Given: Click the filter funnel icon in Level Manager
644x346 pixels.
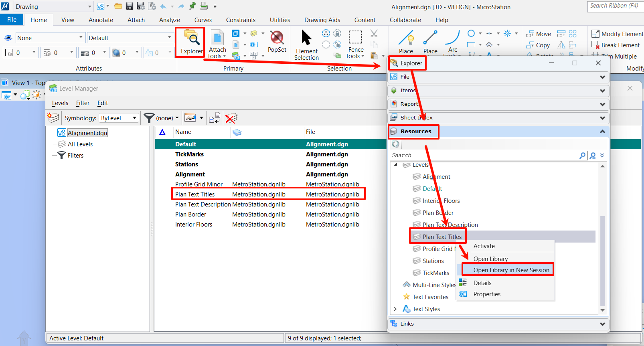Looking at the screenshot, I should [149, 118].
